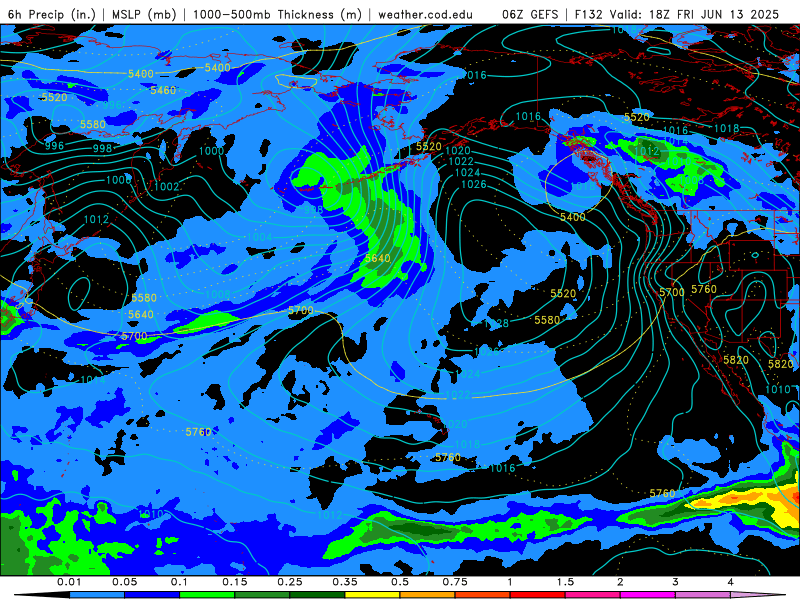Screen dimensions: 800x600
Task: Click the 0.05 legend value
Action: pos(124,582)
